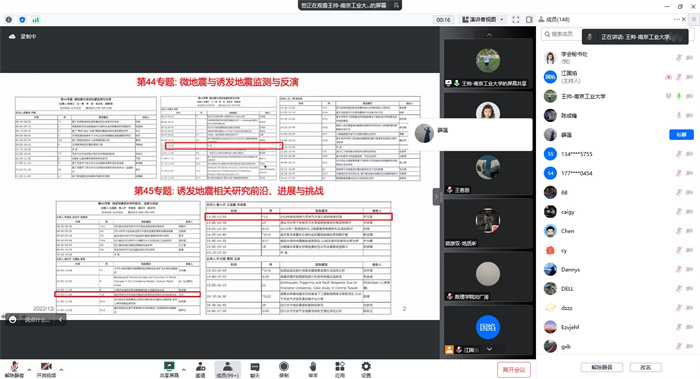Toggle 解除静音 microphone button
Image resolution: width=700 pixels, height=379 pixels.
(x=14, y=369)
